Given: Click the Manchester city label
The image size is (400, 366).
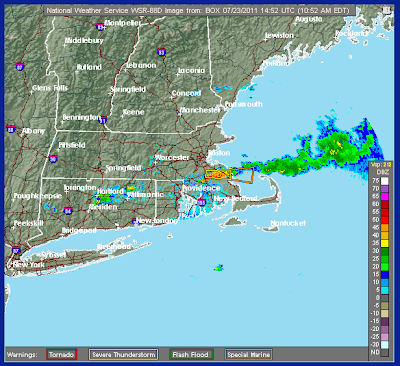Looking at the screenshot, I should pos(200,110).
